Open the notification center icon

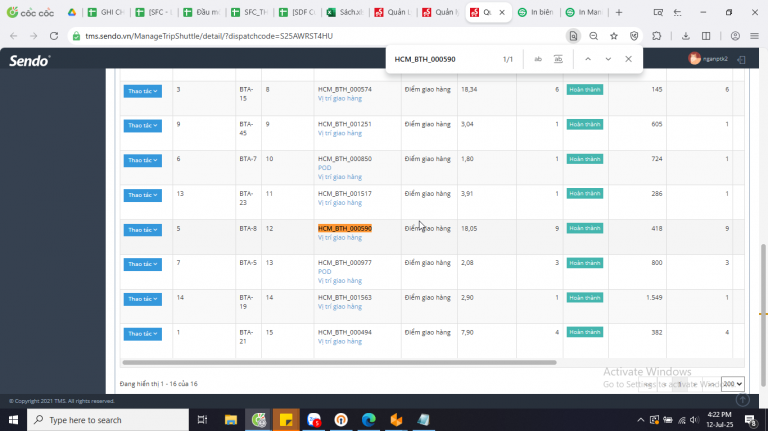pos(750,420)
